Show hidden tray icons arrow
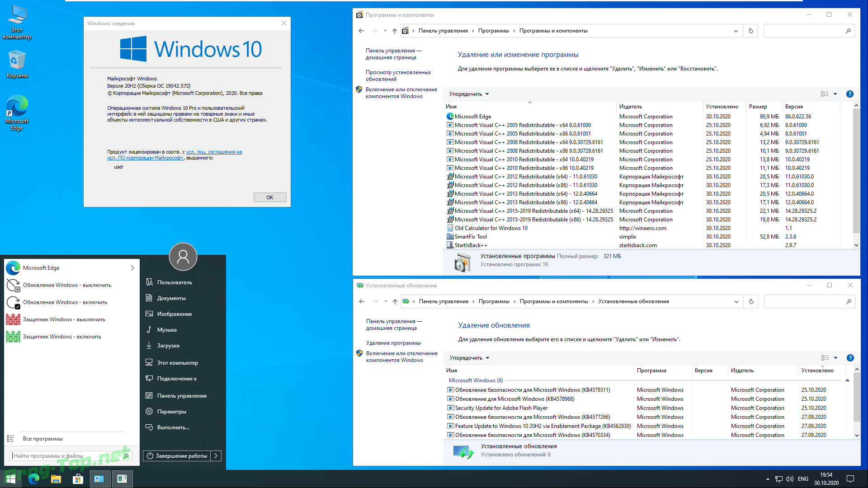Image resolution: width=868 pixels, height=488 pixels. [768, 479]
